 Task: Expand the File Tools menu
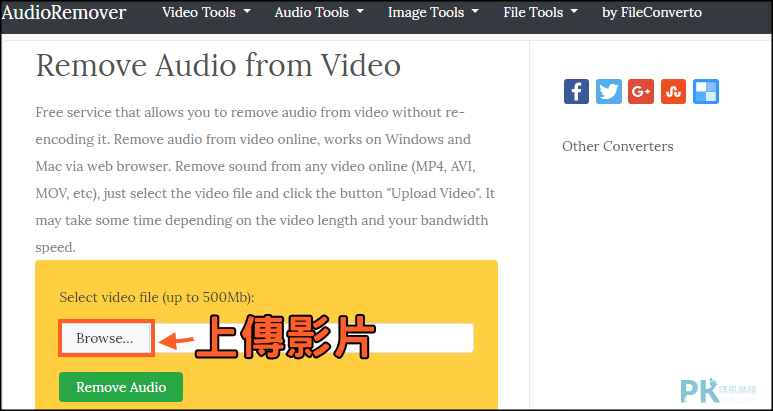(540, 12)
